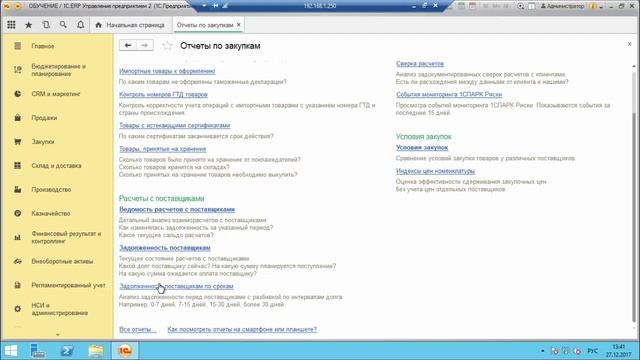Open PowerShell from taskbar
The image size is (640, 360).
67,351
